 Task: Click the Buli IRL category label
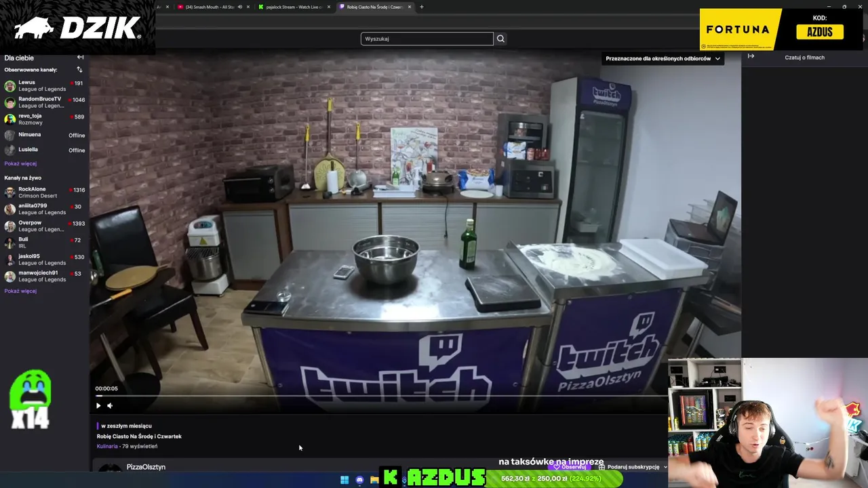(22, 246)
